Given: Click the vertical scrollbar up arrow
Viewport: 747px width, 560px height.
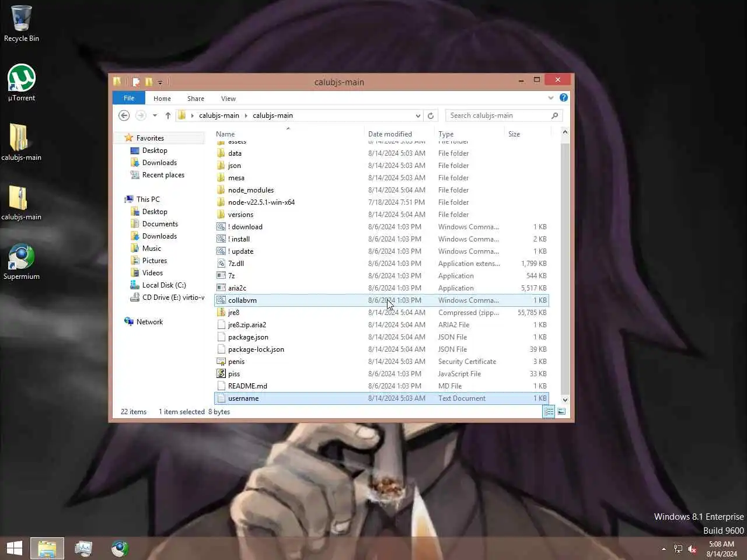Looking at the screenshot, I should [x=565, y=132].
